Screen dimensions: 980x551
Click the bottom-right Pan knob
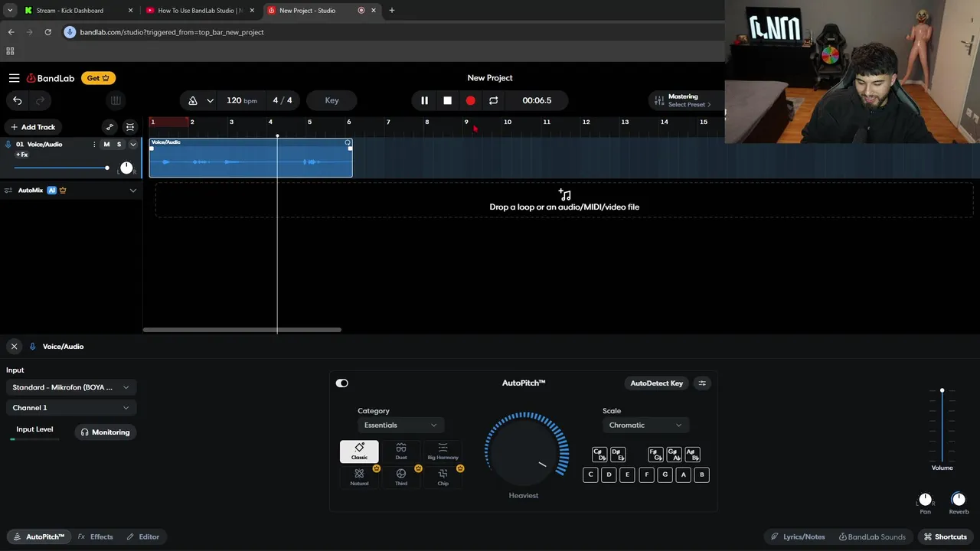[x=925, y=500]
